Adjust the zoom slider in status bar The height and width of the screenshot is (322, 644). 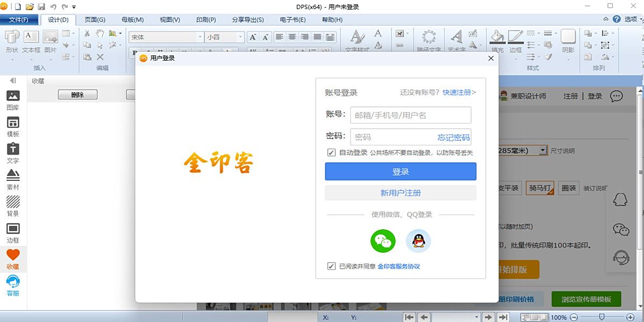tap(602, 317)
